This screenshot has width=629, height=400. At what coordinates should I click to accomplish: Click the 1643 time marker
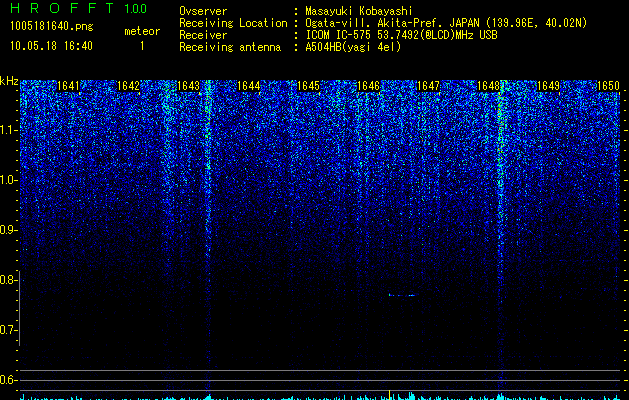[189, 86]
